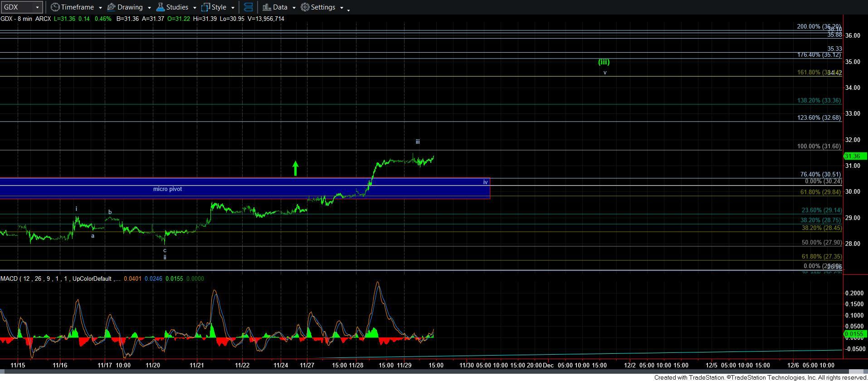The height and width of the screenshot is (381, 868).
Task: Expand the Timeframe dropdown arrow
Action: click(x=100, y=8)
